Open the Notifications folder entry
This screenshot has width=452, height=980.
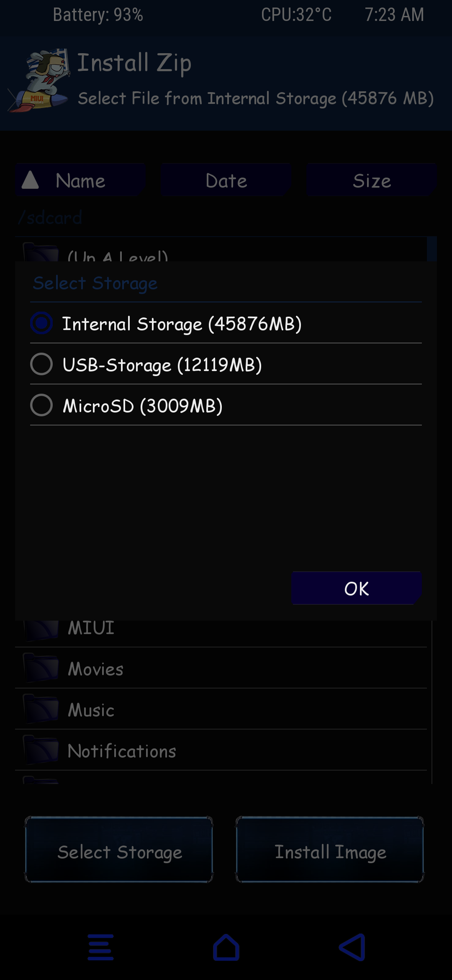click(x=122, y=751)
